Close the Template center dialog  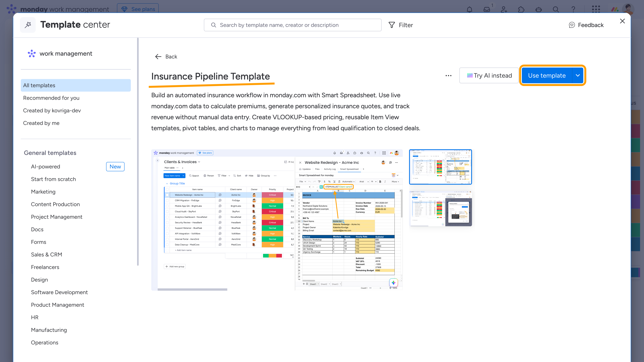622,21
